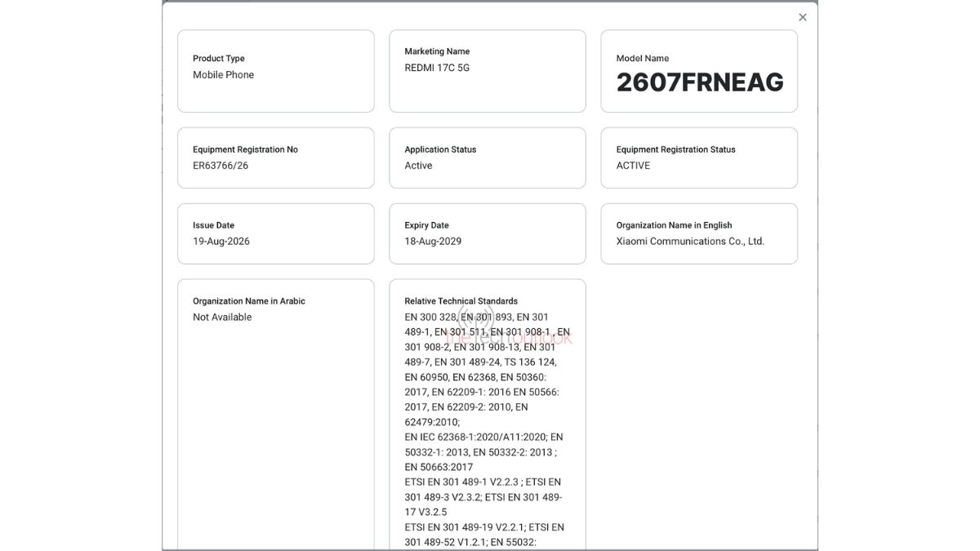This screenshot has height=551, width=980.
Task: Click the Issue Date label
Action: click(x=213, y=225)
